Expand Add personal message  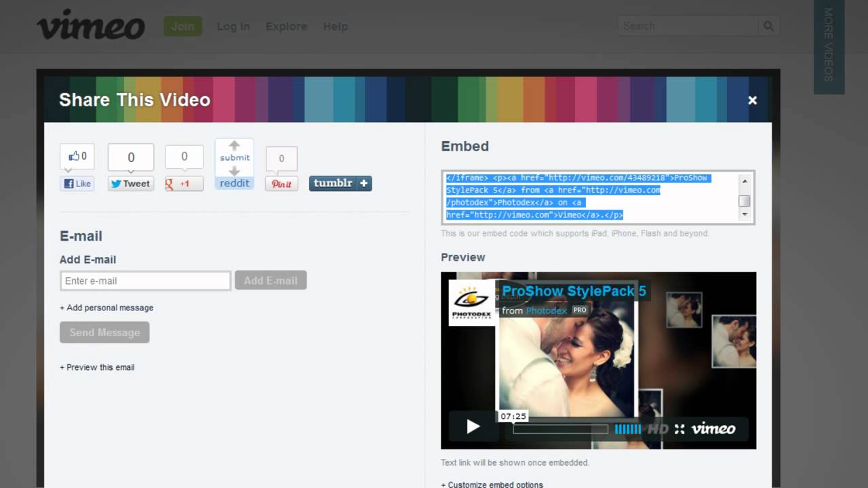pyautogui.click(x=106, y=308)
